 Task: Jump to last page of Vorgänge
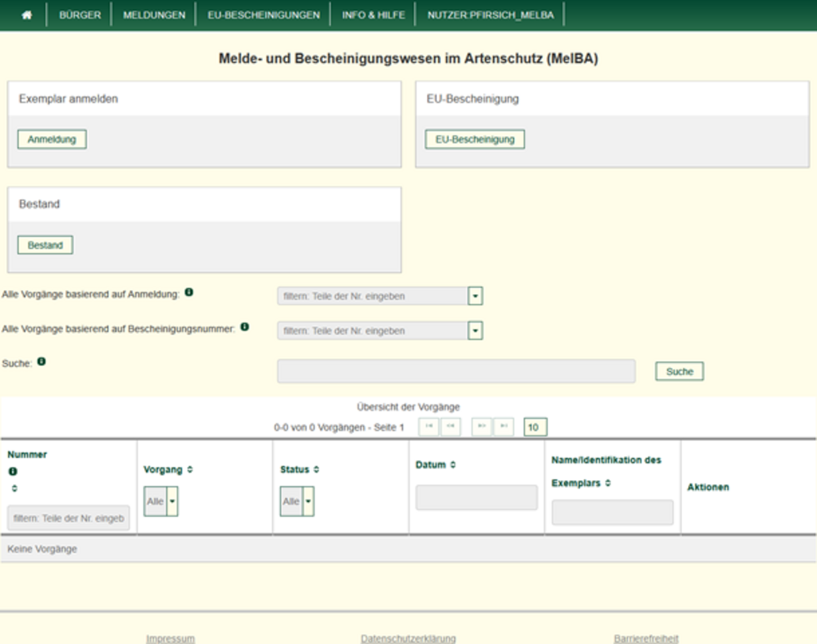(503, 427)
